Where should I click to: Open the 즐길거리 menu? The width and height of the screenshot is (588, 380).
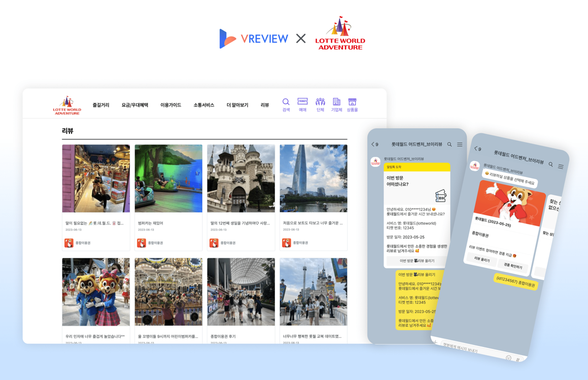coord(101,105)
